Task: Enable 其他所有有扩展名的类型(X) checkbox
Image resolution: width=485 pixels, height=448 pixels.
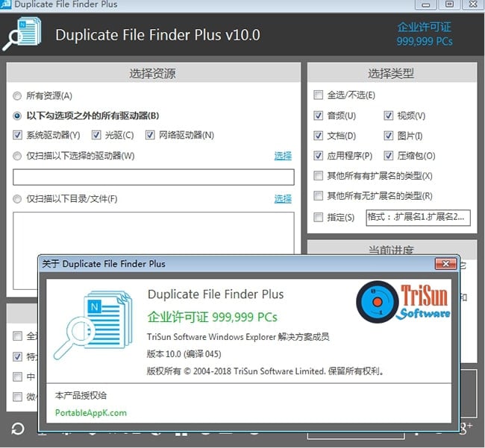Action: point(319,176)
